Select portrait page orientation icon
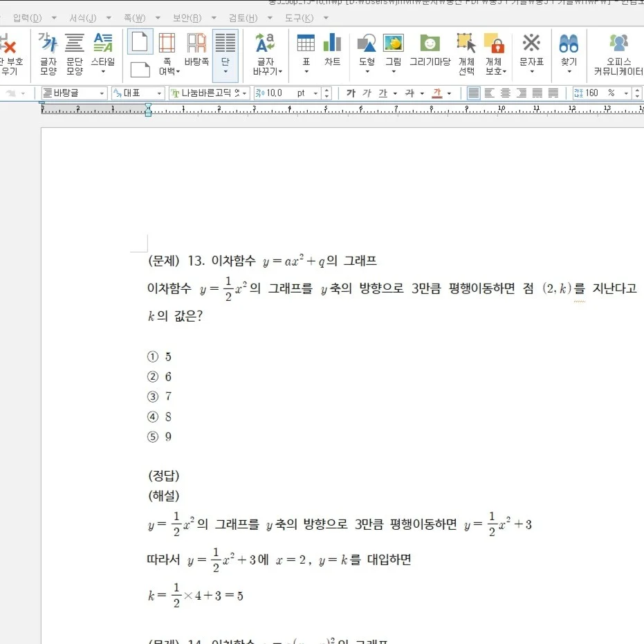 coord(140,42)
